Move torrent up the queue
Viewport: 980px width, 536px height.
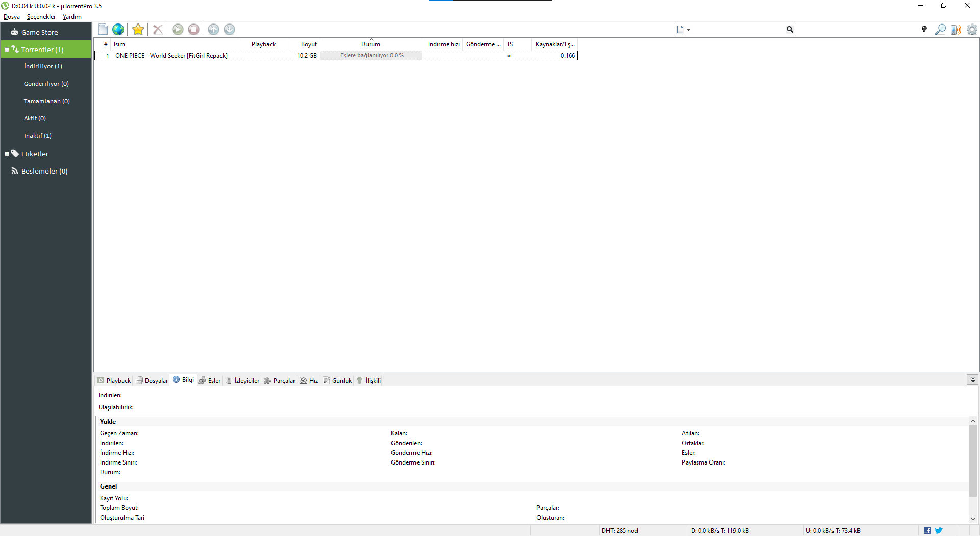[x=213, y=30]
